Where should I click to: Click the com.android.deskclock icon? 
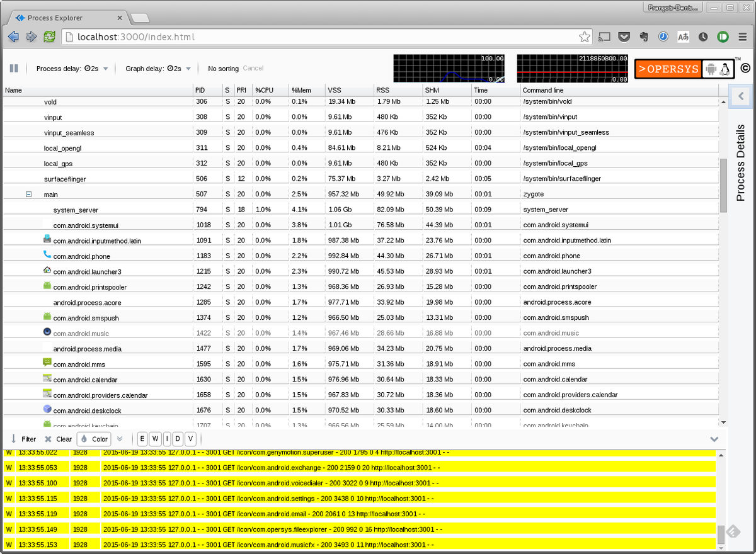(47, 409)
